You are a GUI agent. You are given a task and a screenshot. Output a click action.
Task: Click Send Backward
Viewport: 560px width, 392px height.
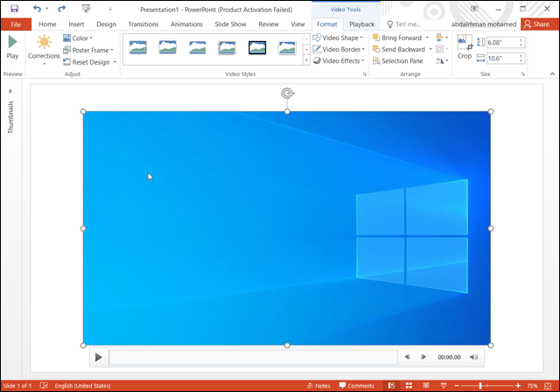(399, 49)
